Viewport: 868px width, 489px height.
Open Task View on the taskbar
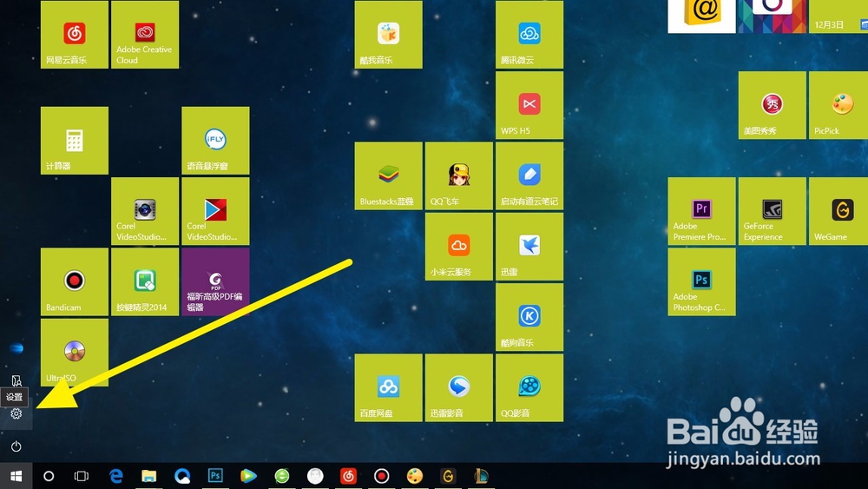coord(82,476)
